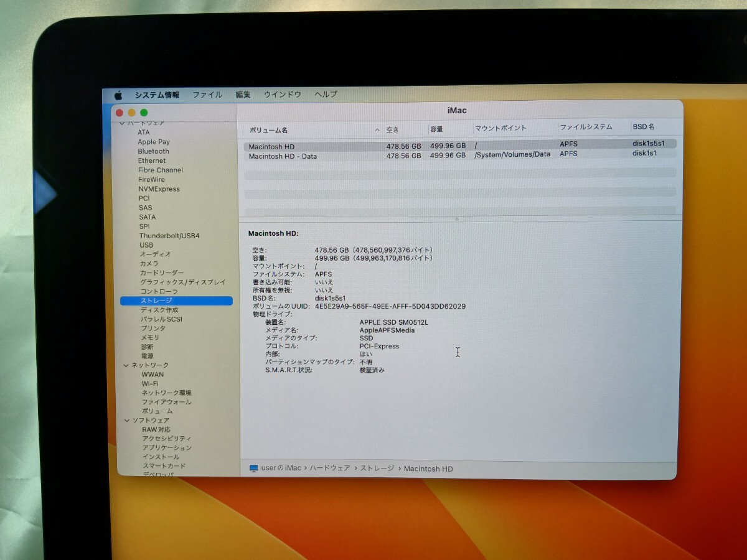Screen dimensions: 747x560
Task: Click the volume UUID value
Action: click(x=390, y=306)
